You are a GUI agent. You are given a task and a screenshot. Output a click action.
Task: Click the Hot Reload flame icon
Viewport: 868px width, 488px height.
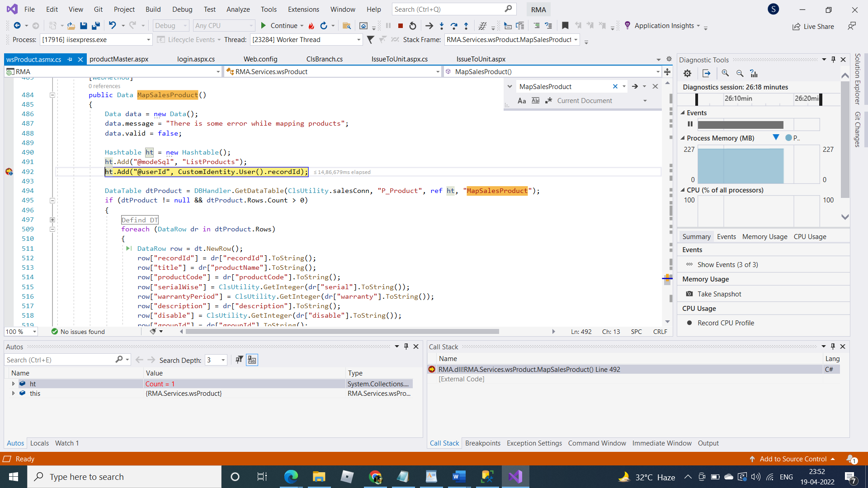tap(311, 26)
